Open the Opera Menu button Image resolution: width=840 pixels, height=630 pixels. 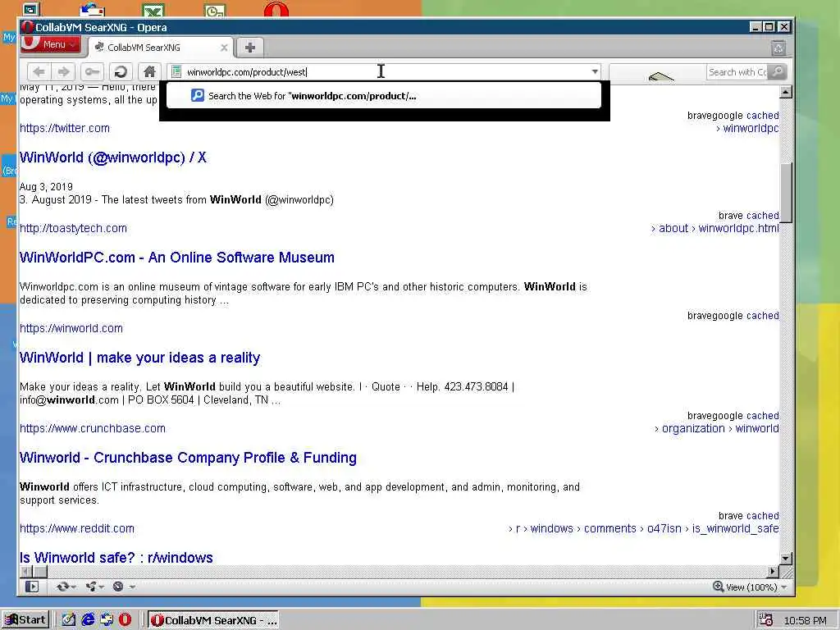(x=51, y=44)
